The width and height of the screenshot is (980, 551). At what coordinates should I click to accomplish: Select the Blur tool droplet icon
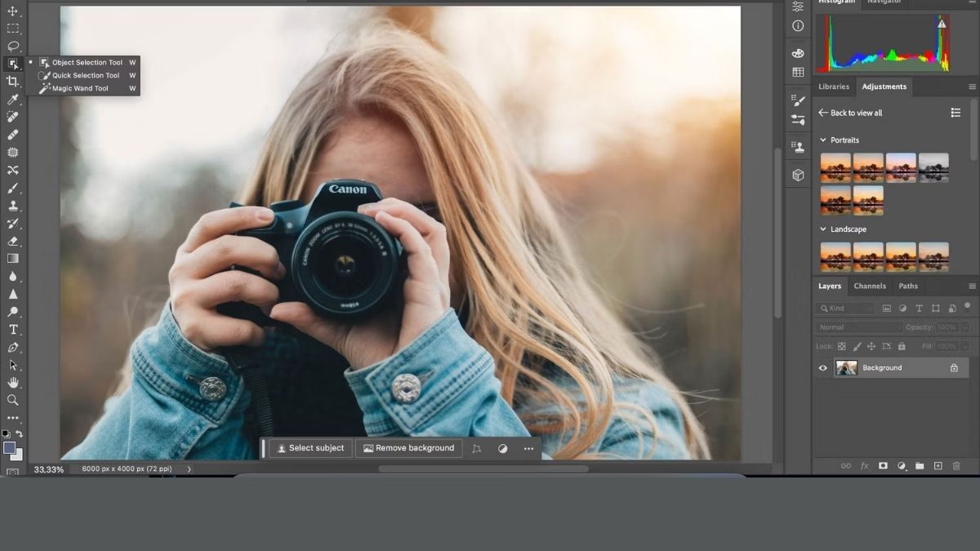12,276
